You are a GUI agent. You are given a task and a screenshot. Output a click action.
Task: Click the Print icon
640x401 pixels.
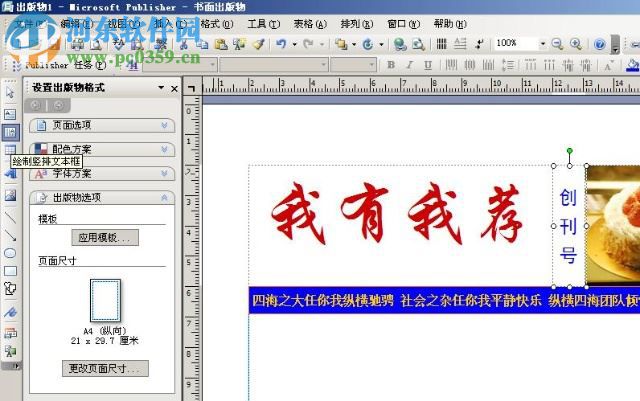point(77,44)
